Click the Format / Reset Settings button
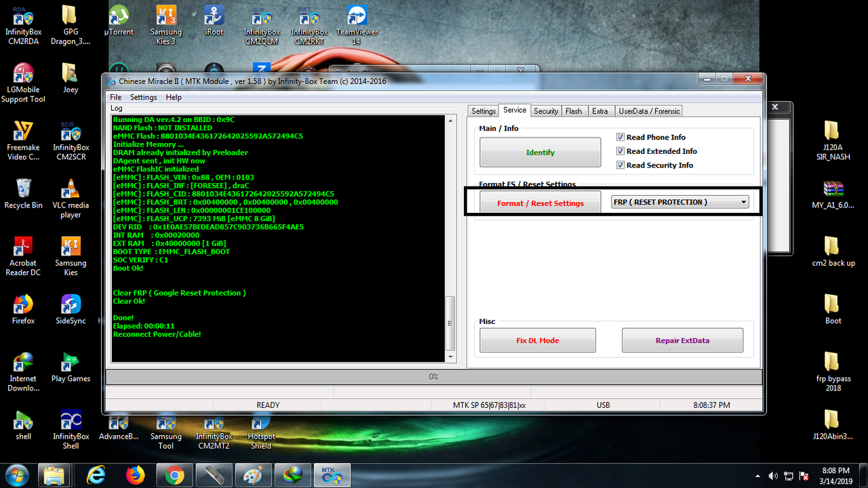The height and width of the screenshot is (488, 868). point(540,202)
